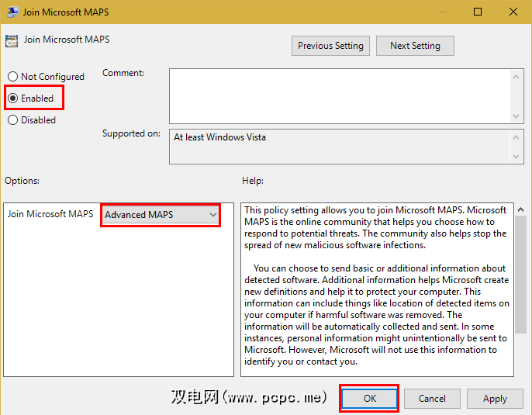
Task: Click Help pane scroll up arrow
Action: click(521, 209)
